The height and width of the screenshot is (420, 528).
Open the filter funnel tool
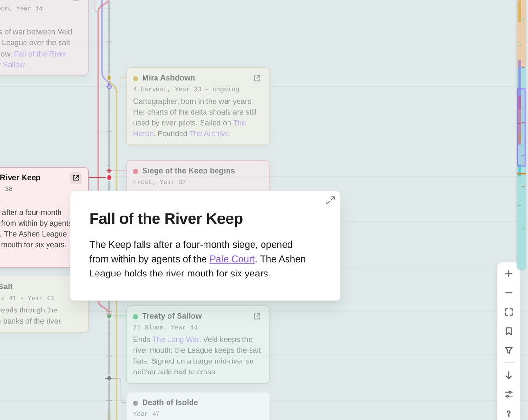[x=508, y=350]
